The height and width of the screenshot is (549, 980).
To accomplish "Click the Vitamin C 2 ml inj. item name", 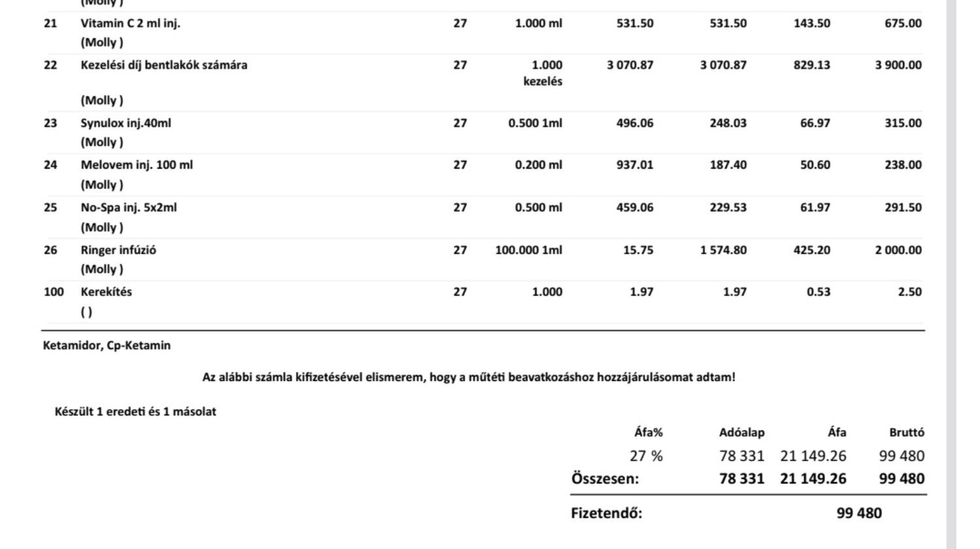I will click(x=130, y=24).
